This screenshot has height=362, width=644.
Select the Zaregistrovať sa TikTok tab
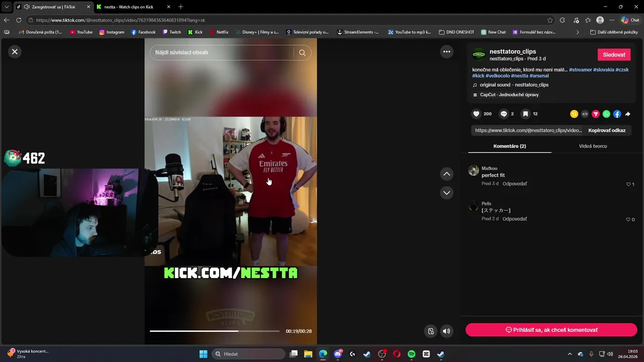[53, 7]
